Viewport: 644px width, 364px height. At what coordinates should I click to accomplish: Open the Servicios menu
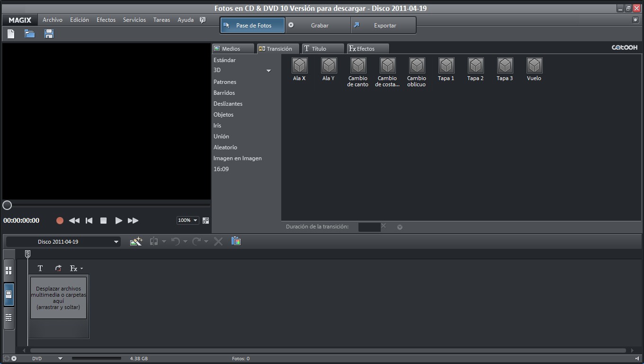[x=134, y=20]
